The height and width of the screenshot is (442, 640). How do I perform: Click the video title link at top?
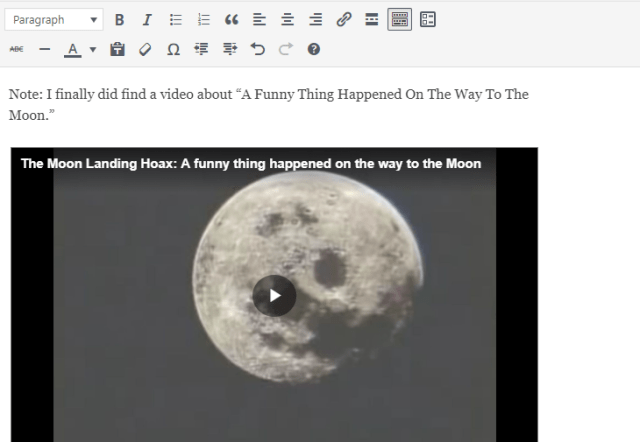coord(251,163)
